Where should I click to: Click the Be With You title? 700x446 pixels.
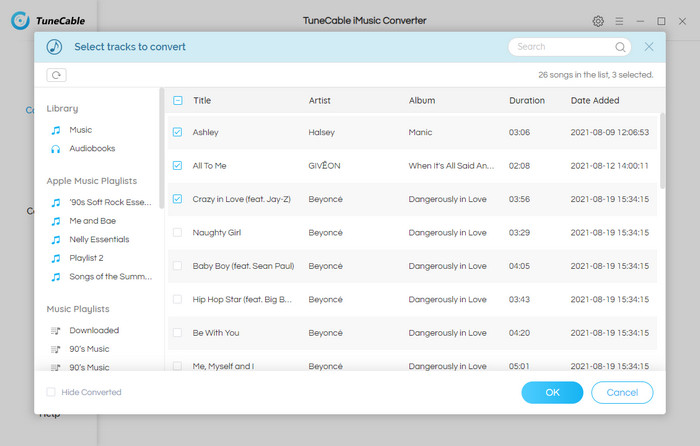pyautogui.click(x=216, y=333)
